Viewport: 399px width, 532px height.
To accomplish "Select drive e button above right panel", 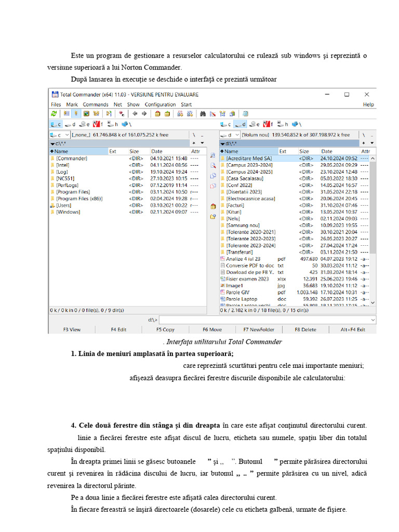I will click(255, 125).
